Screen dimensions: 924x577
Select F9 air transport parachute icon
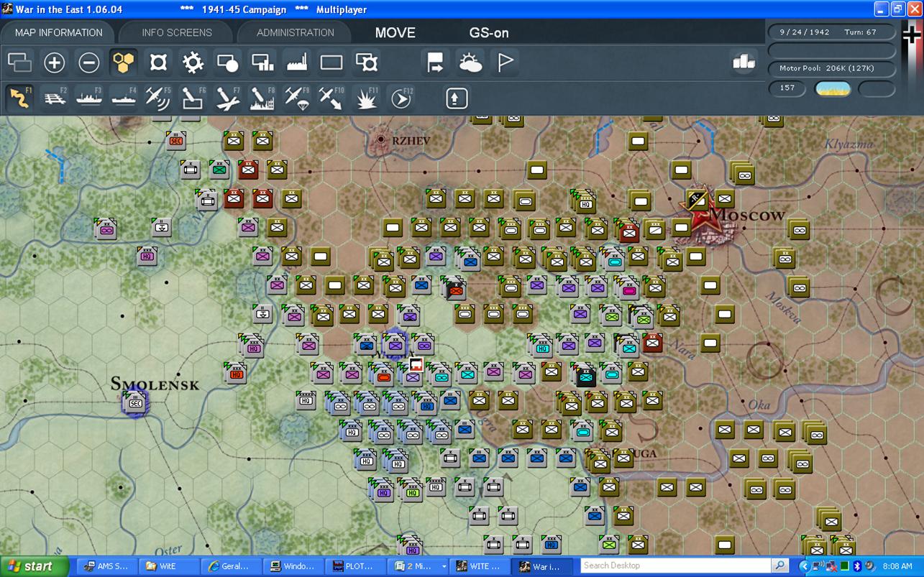pyautogui.click(x=297, y=98)
